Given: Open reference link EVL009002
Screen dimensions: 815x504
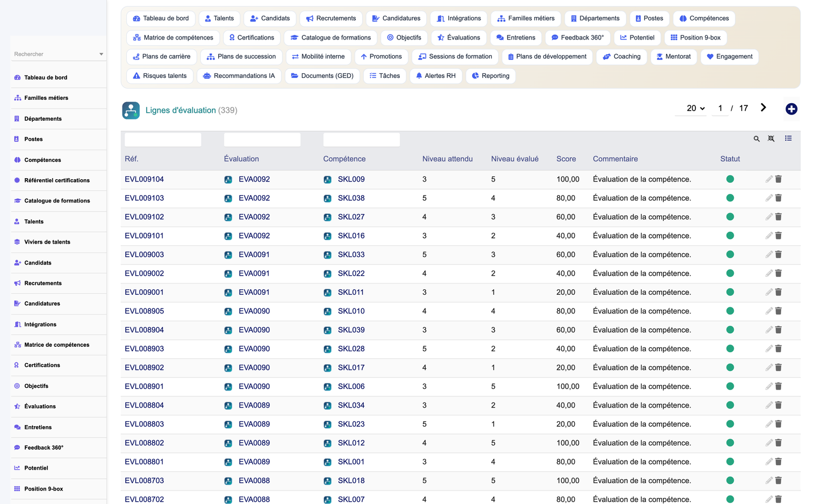Looking at the screenshot, I should pos(144,273).
